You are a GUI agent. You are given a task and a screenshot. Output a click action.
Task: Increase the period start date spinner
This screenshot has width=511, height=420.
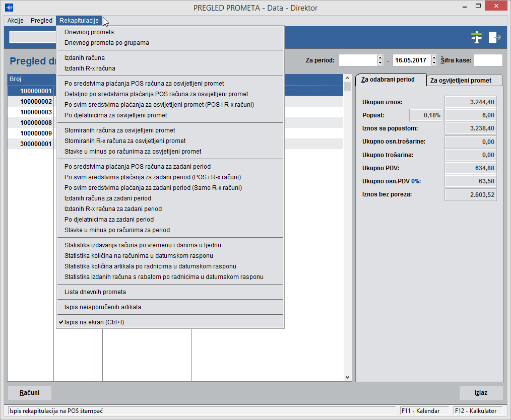click(380, 58)
